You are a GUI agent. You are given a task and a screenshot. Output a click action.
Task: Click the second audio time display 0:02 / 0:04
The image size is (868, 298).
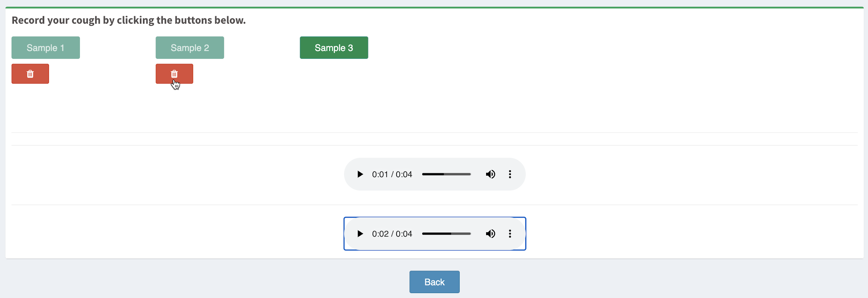click(x=392, y=234)
